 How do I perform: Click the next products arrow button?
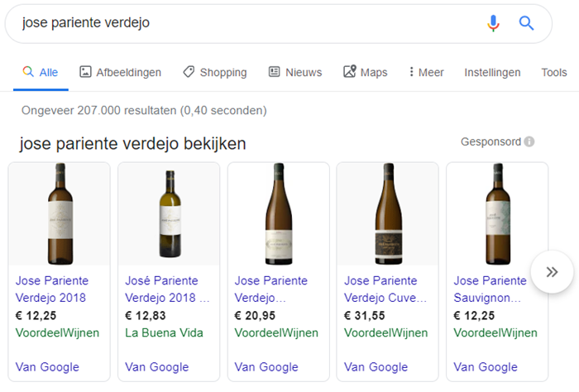(552, 271)
